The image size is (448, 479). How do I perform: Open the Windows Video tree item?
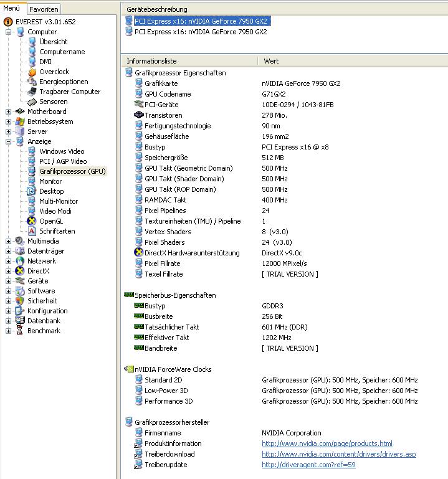click(62, 151)
